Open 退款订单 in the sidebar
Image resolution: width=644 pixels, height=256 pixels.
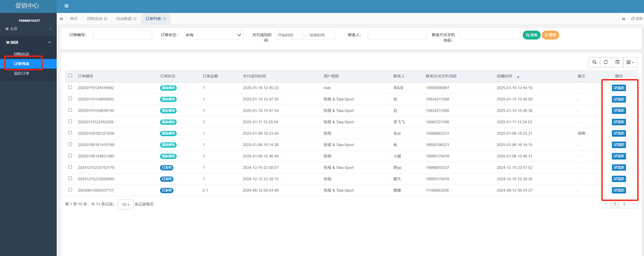tap(22, 73)
